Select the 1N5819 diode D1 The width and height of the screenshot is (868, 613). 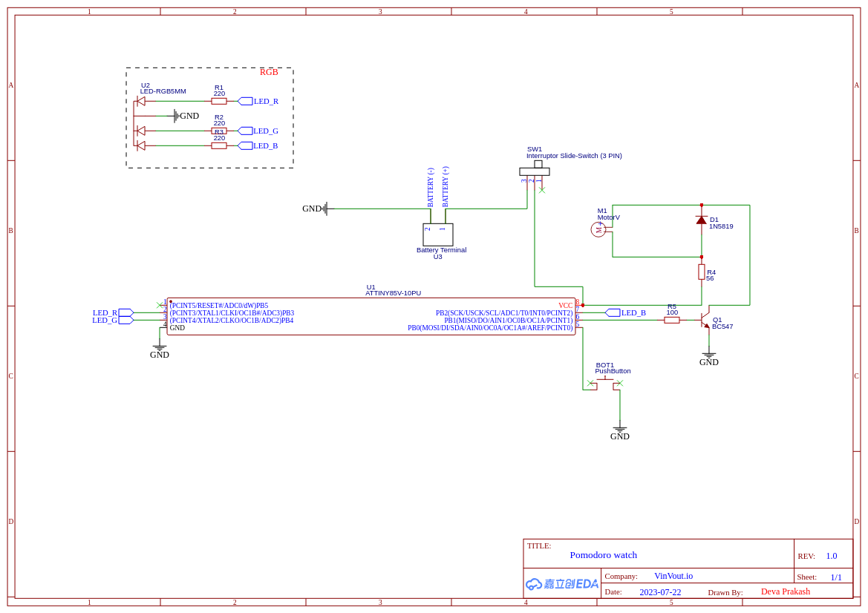tap(702, 221)
